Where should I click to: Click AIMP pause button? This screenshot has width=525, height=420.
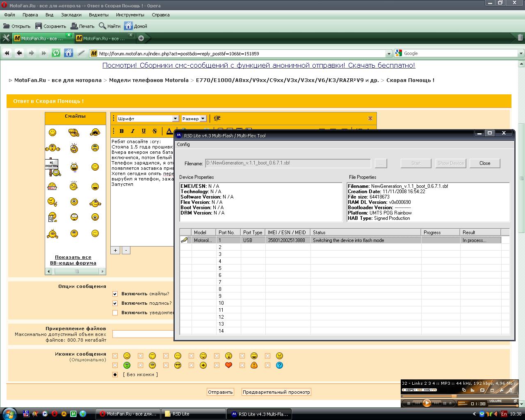(x=445, y=403)
